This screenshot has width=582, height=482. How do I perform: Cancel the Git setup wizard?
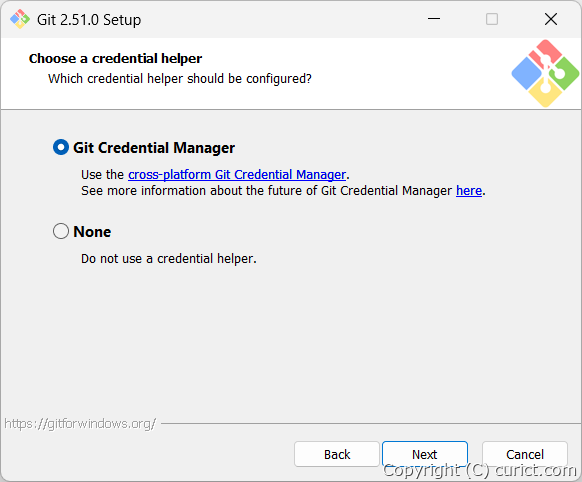525,454
